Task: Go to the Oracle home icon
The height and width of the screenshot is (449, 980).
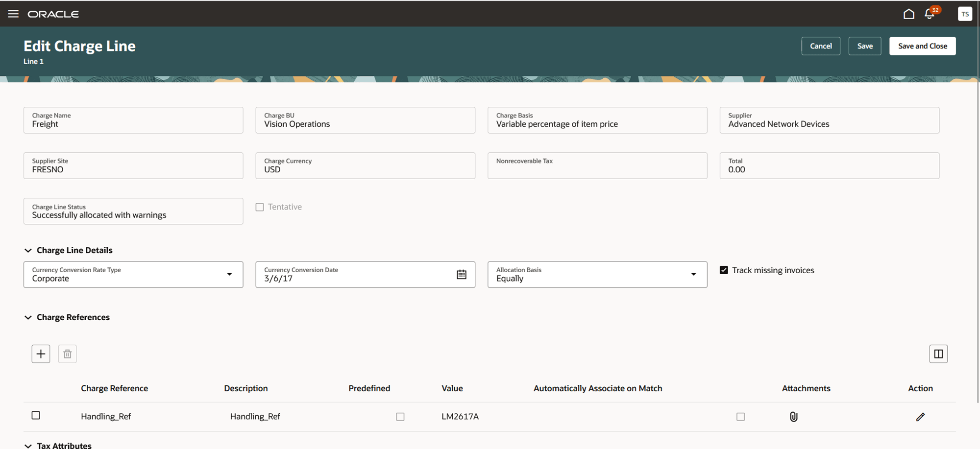Action: point(908,14)
